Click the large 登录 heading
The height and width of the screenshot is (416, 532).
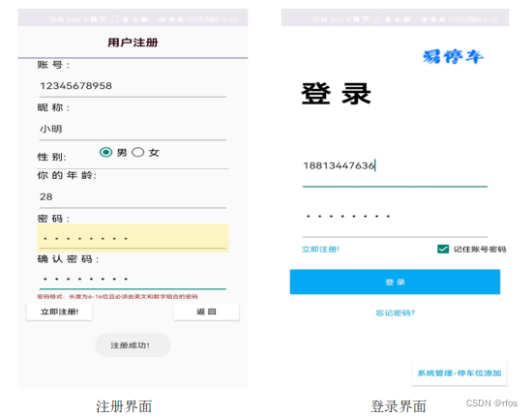tap(336, 94)
